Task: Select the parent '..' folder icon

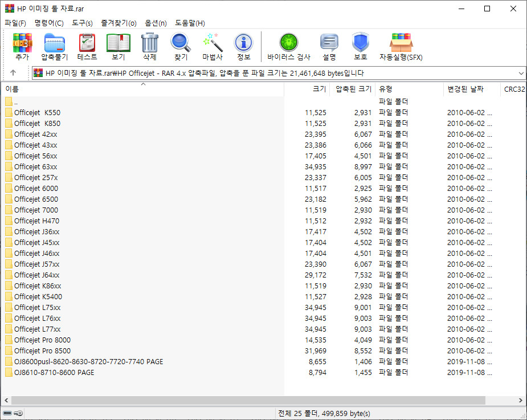Action: coord(9,101)
